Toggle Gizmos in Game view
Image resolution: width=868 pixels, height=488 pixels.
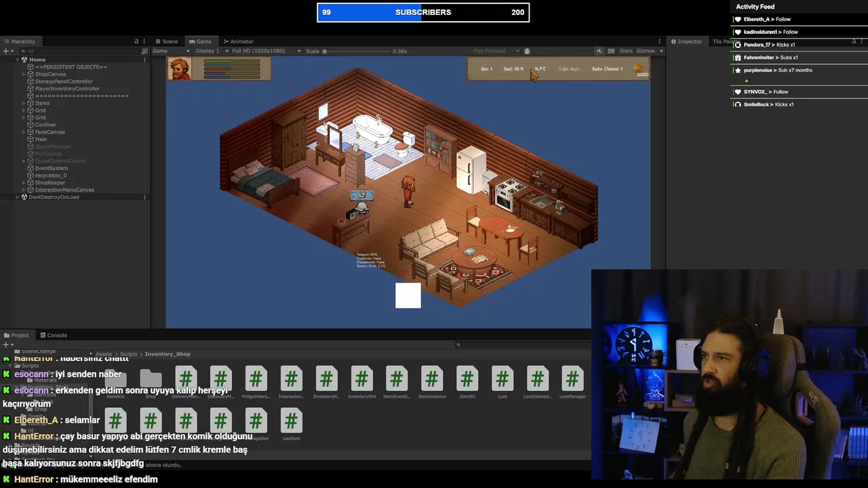(645, 51)
